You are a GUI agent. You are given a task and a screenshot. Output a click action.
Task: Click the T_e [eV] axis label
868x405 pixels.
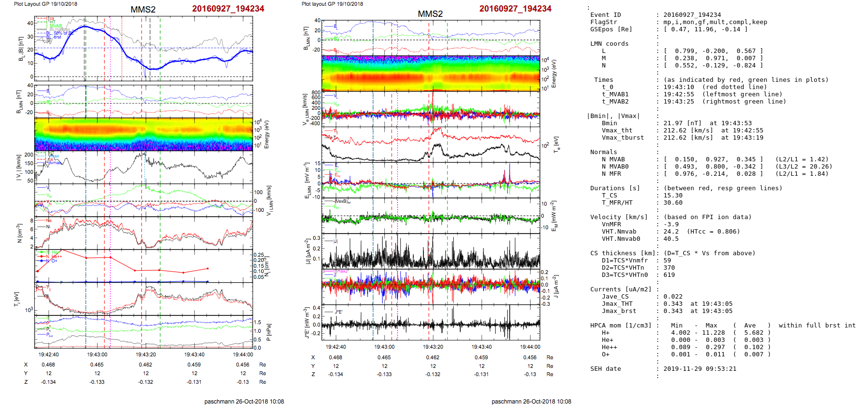point(556,144)
